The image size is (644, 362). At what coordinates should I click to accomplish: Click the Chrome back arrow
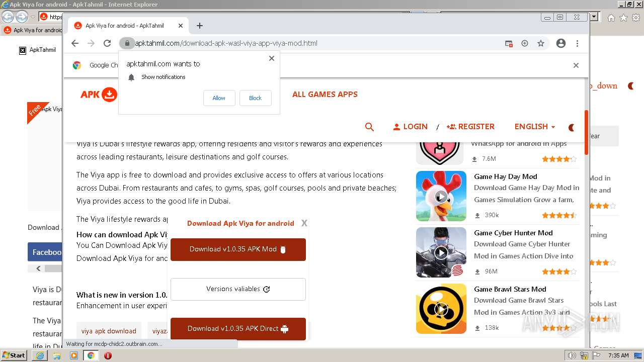click(75, 43)
